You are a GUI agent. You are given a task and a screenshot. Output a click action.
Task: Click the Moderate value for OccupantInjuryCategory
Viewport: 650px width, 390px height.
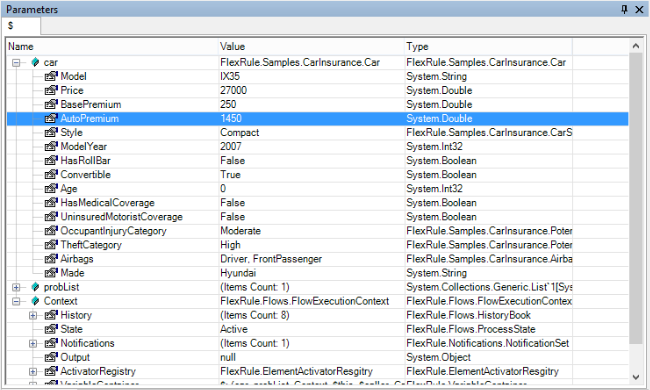click(x=240, y=231)
